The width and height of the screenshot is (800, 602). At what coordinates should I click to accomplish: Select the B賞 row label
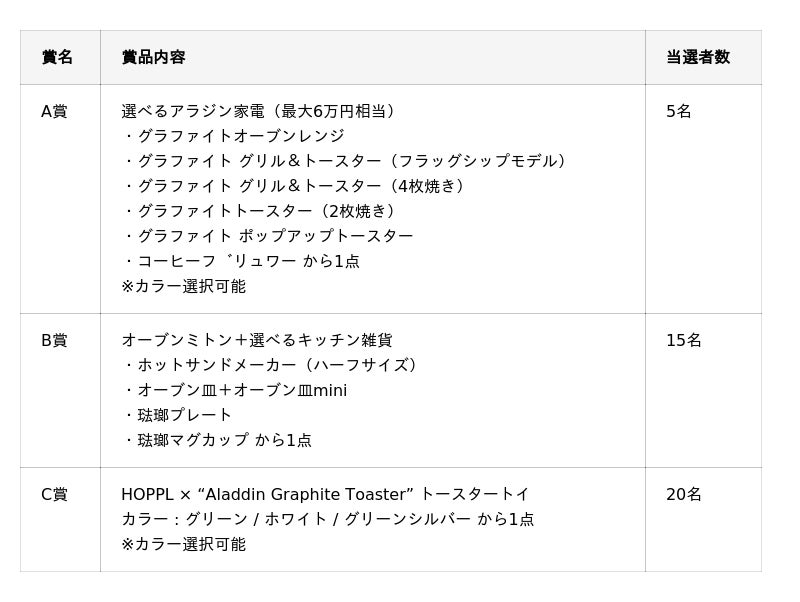point(54,340)
